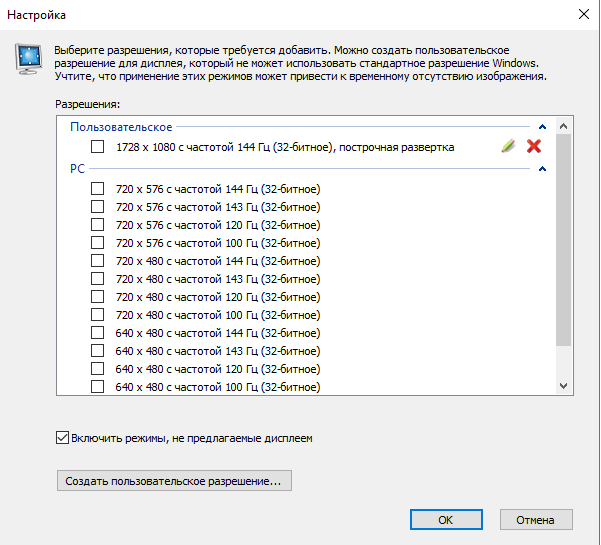Check the 720 x 576 143 Гц checkbox
This screenshot has width=601, height=545.
97,207
